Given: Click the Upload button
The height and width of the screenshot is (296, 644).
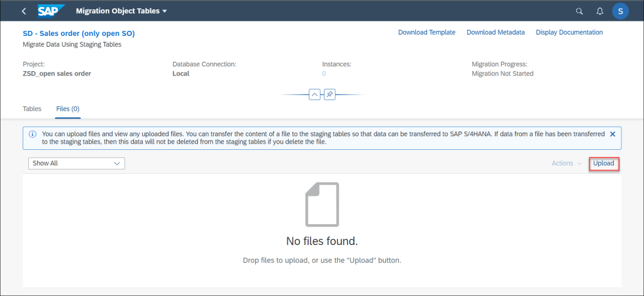Looking at the screenshot, I should 604,163.
